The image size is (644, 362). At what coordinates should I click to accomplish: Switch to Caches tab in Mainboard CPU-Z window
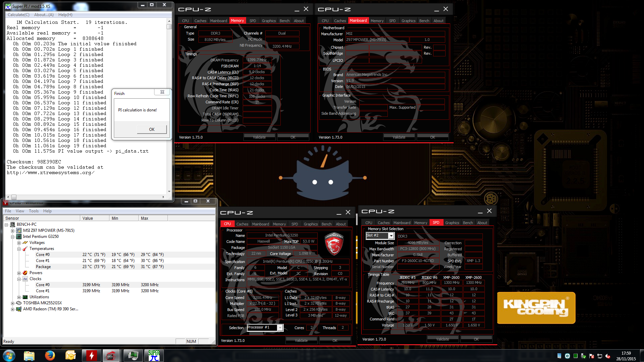[340, 21]
